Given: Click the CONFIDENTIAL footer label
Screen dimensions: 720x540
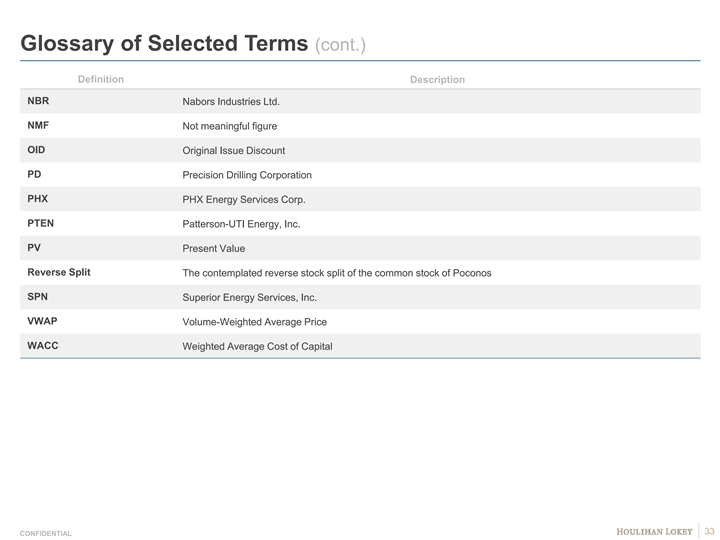Looking at the screenshot, I should pyautogui.click(x=45, y=534).
